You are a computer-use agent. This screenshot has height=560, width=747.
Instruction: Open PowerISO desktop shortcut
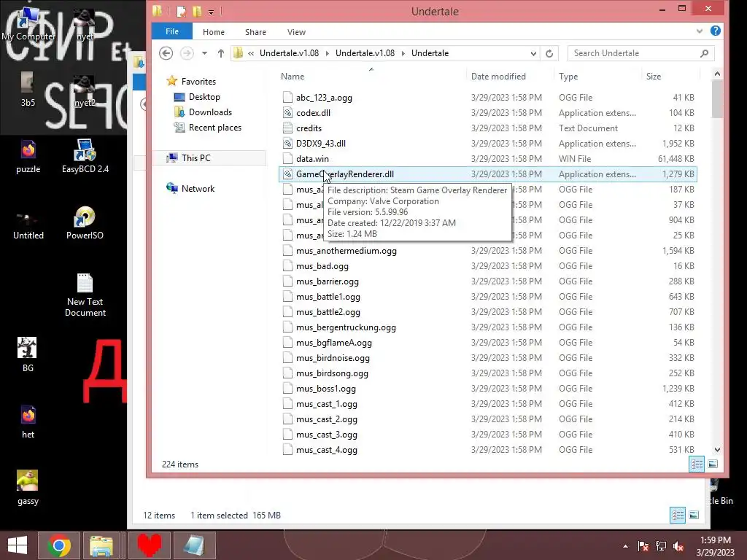85,223
